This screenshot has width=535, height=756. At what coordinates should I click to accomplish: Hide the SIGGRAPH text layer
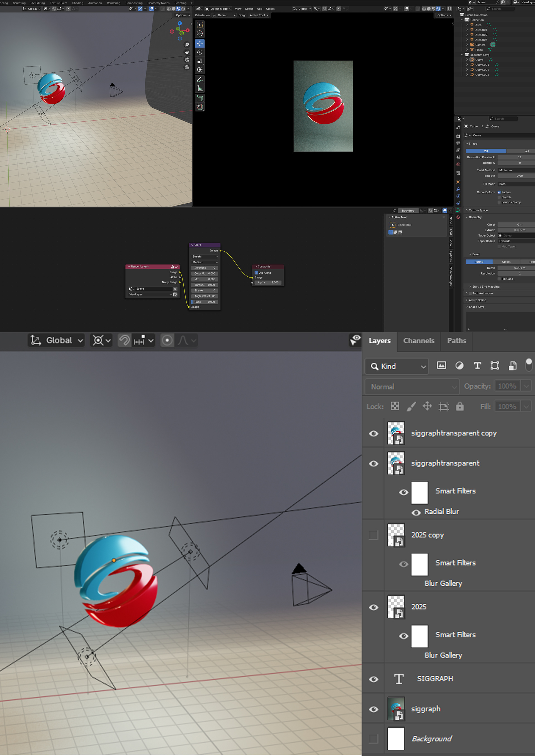pos(373,679)
